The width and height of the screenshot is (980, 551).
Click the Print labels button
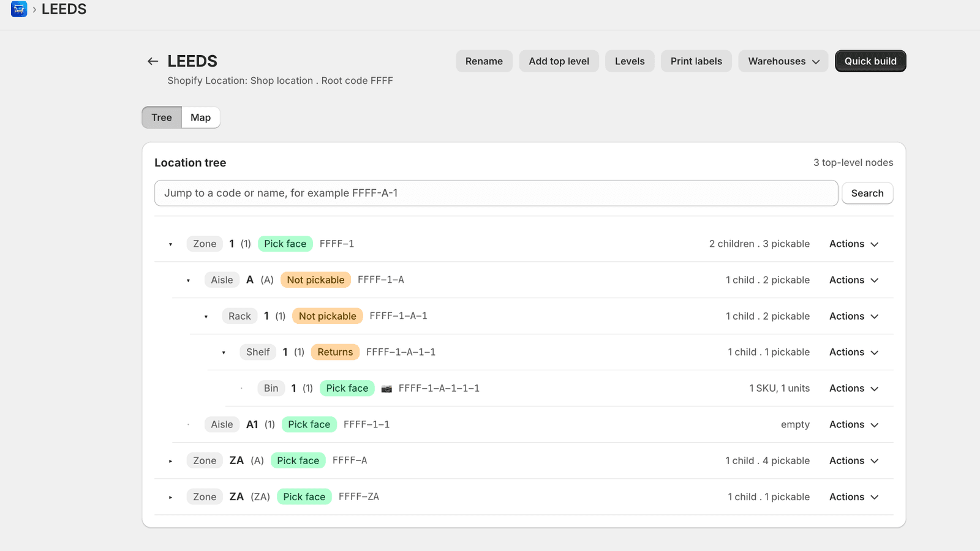pyautogui.click(x=696, y=61)
